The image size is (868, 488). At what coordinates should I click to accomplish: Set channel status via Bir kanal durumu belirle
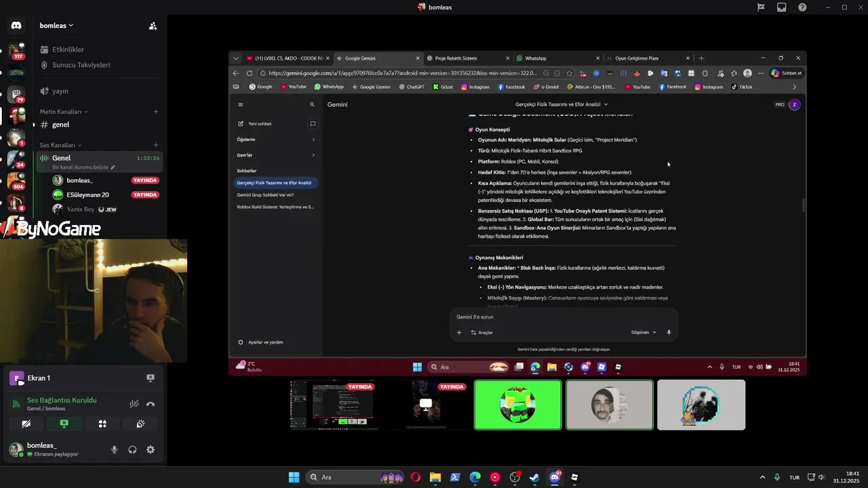[x=83, y=167]
